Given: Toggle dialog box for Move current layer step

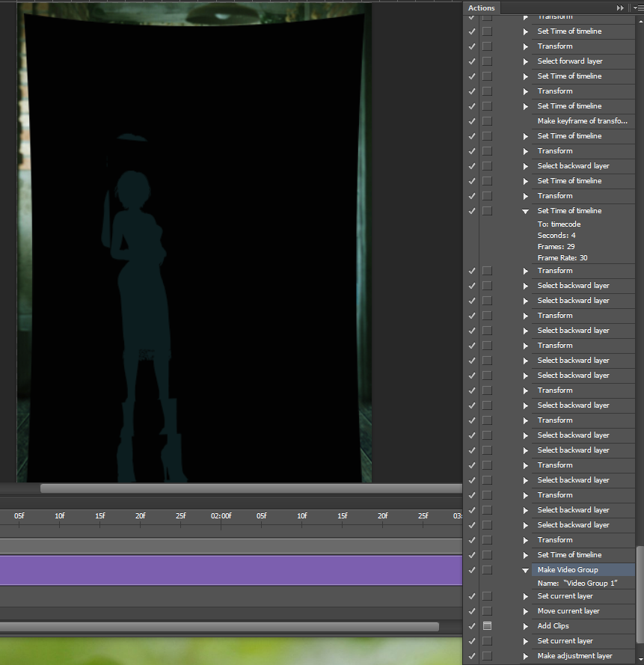Looking at the screenshot, I should coord(487,611).
